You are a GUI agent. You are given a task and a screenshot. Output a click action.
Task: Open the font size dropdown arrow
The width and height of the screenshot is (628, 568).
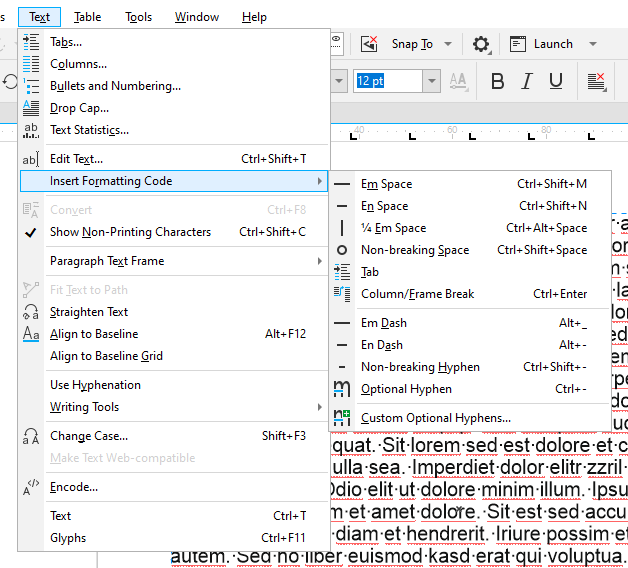(x=432, y=81)
